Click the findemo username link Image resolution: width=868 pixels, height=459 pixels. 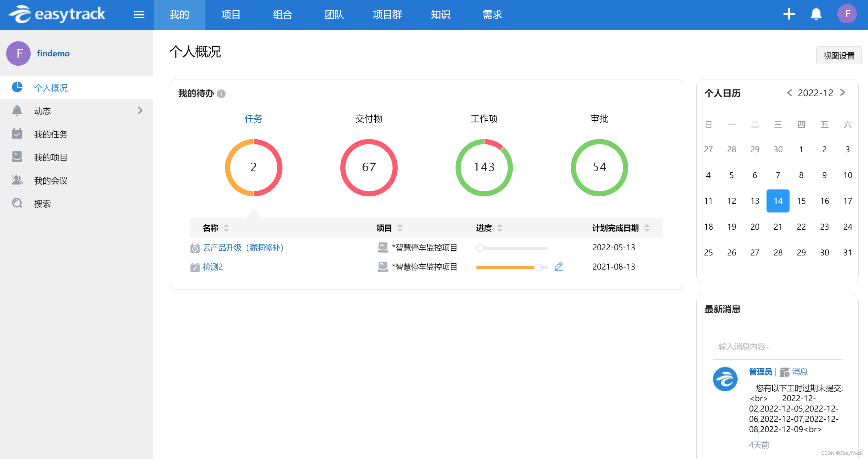point(53,54)
